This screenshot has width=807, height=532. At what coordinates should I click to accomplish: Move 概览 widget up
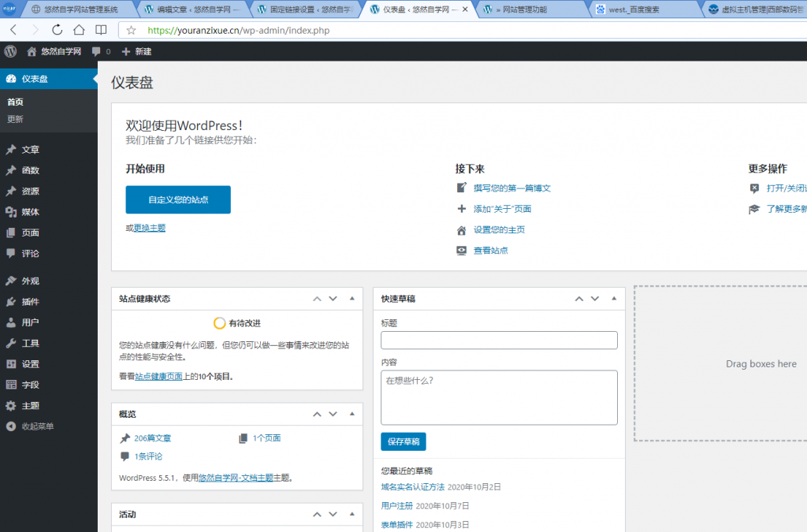tap(317, 415)
